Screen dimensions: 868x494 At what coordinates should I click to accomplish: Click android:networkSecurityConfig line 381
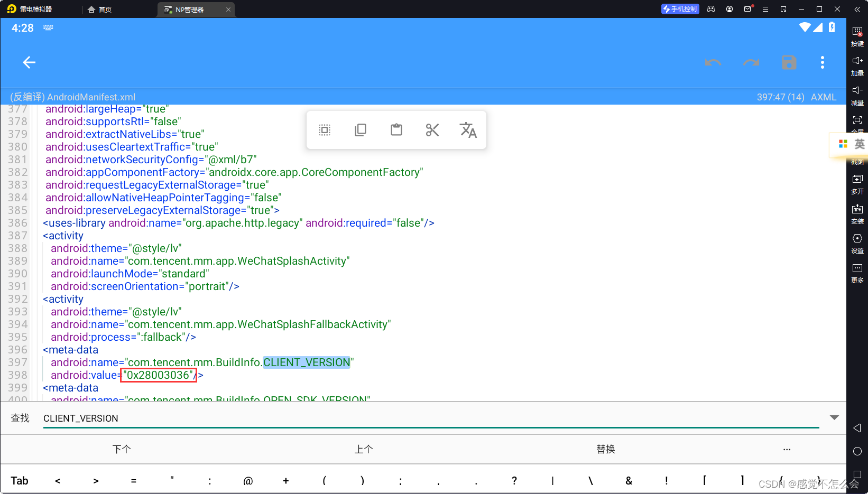151,160
